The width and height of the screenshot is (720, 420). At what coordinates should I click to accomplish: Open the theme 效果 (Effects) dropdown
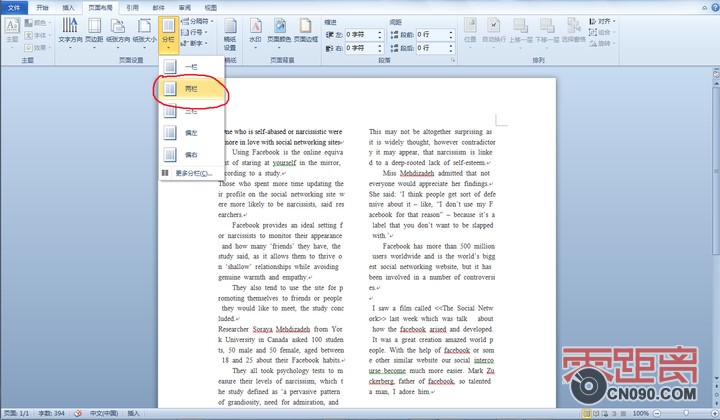[38, 47]
